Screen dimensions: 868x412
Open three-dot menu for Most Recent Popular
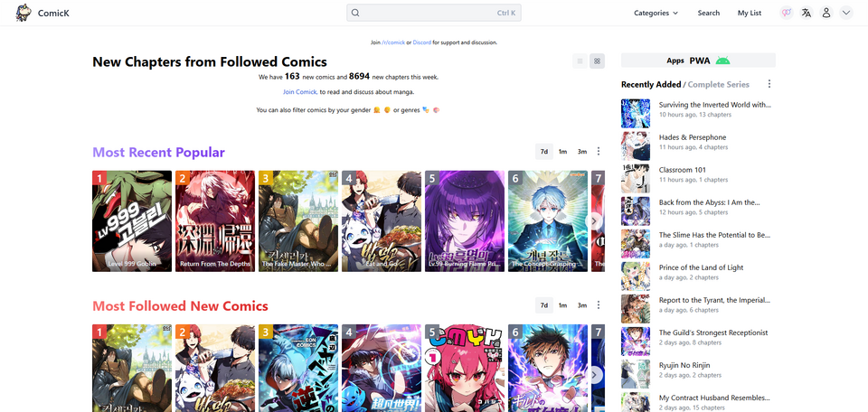pos(599,151)
